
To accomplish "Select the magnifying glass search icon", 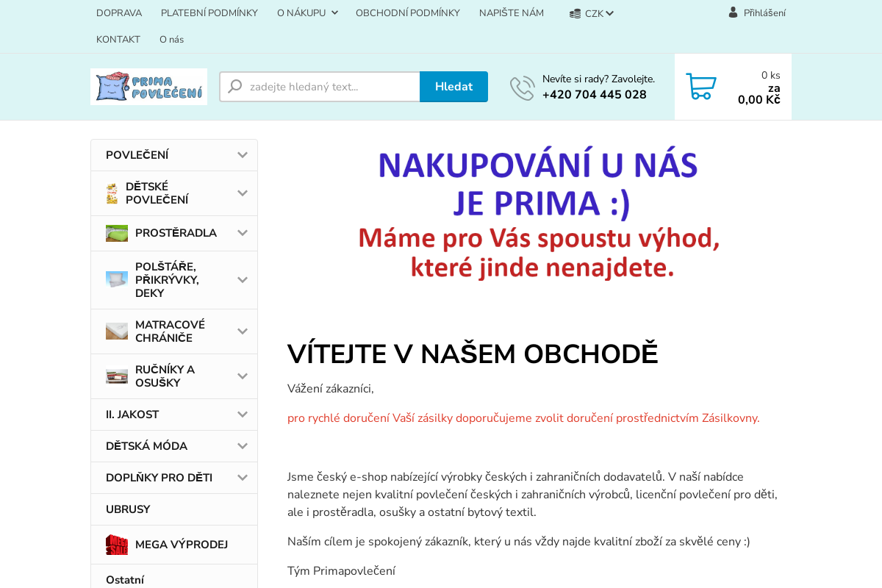I will pyautogui.click(x=234, y=86).
